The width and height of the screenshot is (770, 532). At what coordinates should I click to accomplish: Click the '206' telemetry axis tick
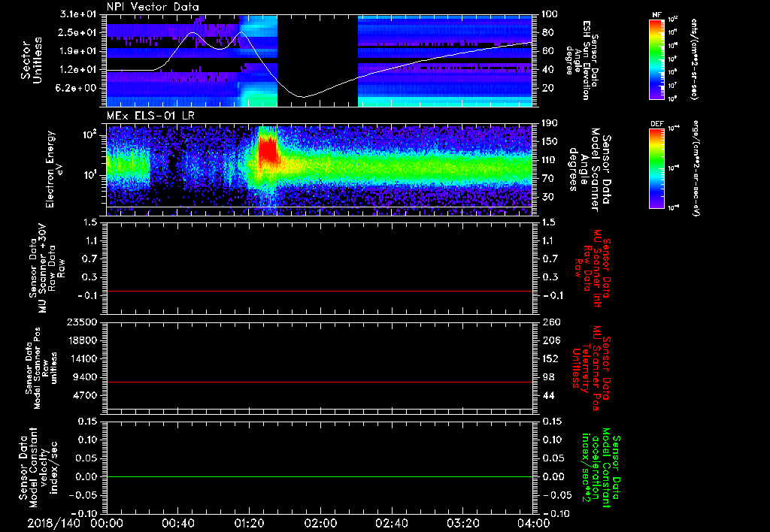pos(551,340)
